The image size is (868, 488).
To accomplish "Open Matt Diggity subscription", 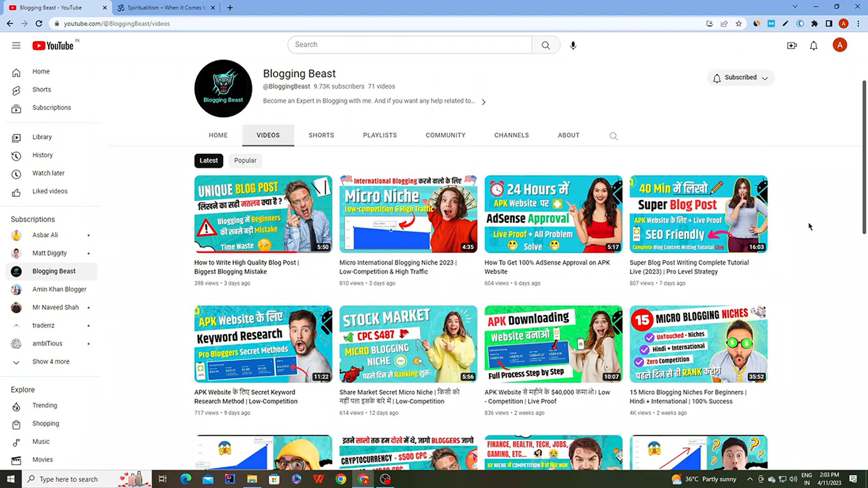I will click(x=51, y=253).
